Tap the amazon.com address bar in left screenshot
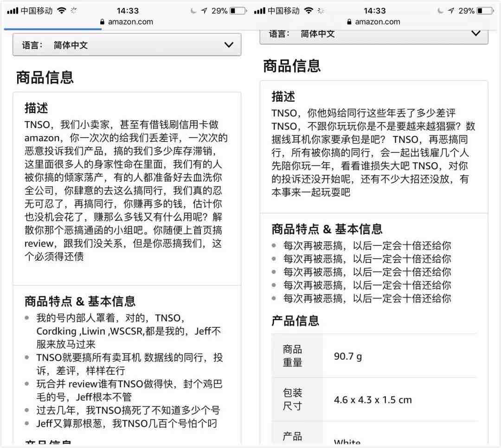 click(127, 22)
